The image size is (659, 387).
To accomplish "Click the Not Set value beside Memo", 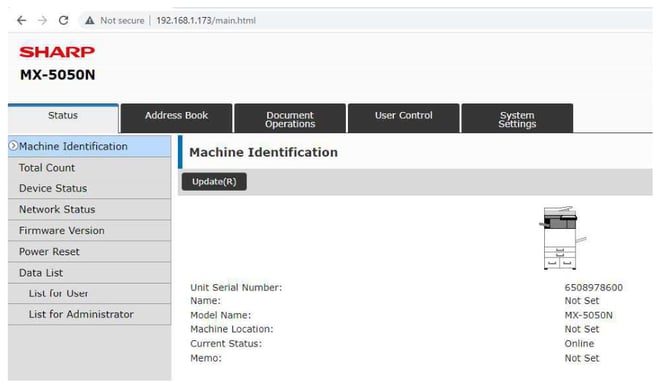I will tap(582, 358).
